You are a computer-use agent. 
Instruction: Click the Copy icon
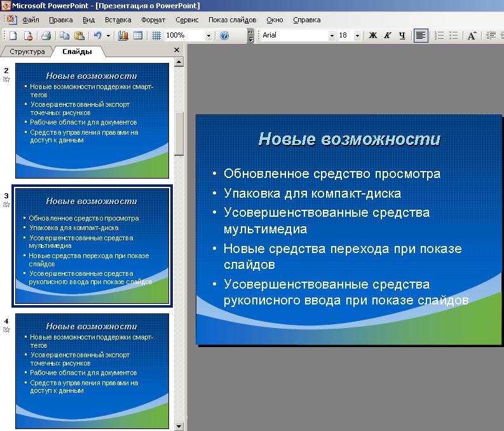[x=65, y=36]
